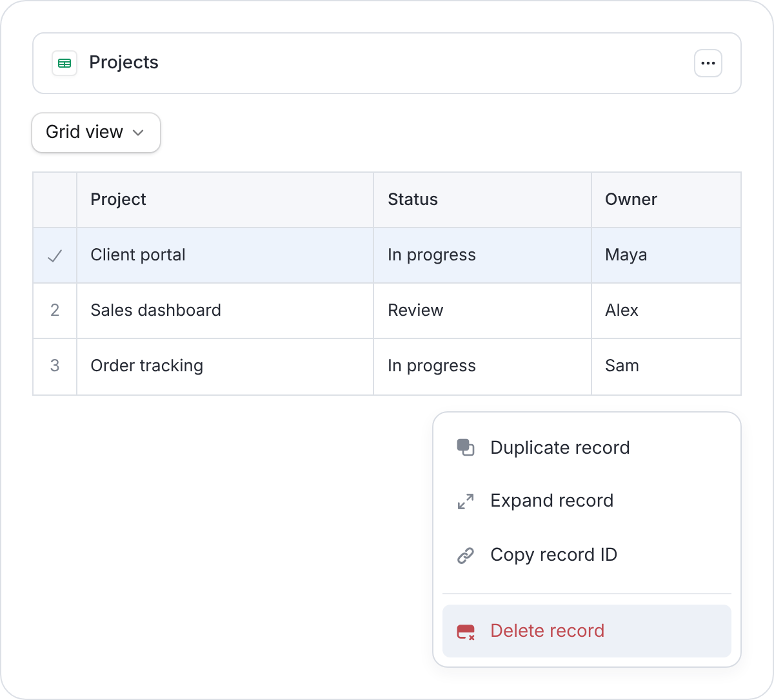
Task: Open the three-dots more options button
Action: coord(708,63)
